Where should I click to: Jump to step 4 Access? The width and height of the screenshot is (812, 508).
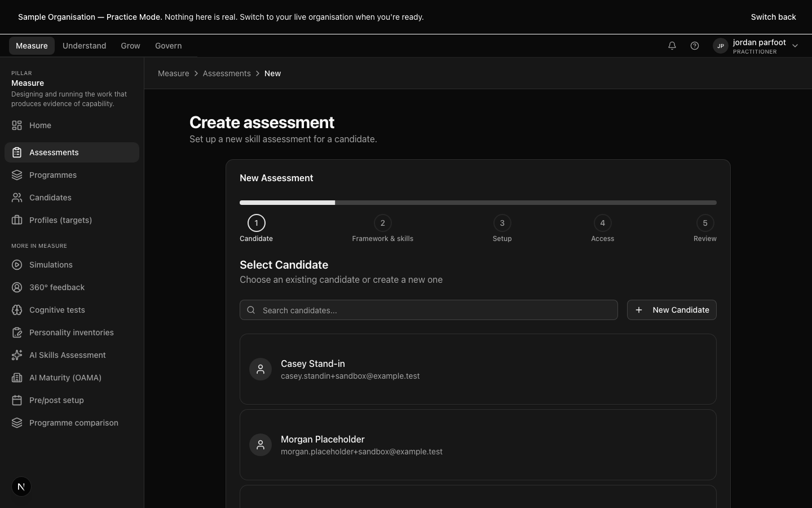[x=602, y=229]
